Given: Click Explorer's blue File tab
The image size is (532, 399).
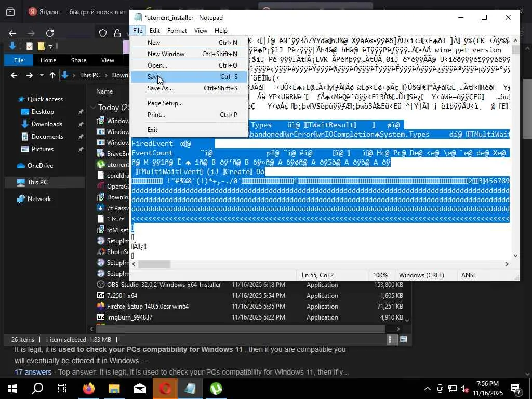Looking at the screenshot, I should (19, 60).
